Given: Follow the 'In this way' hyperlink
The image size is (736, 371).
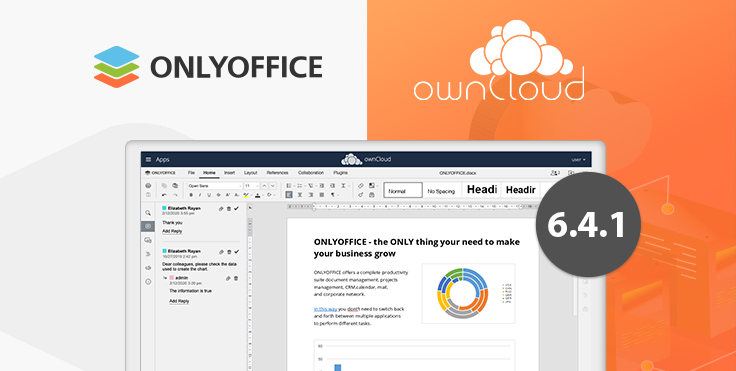Looking at the screenshot, I should click(325, 309).
